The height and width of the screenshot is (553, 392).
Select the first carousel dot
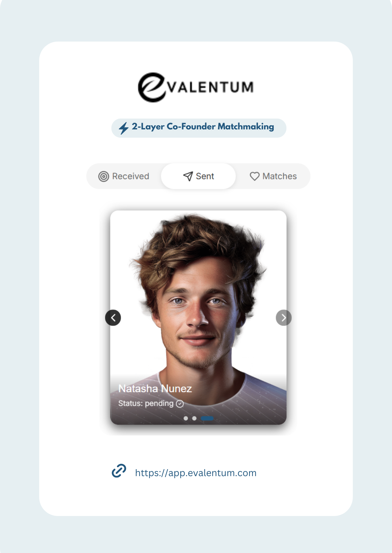[186, 418]
